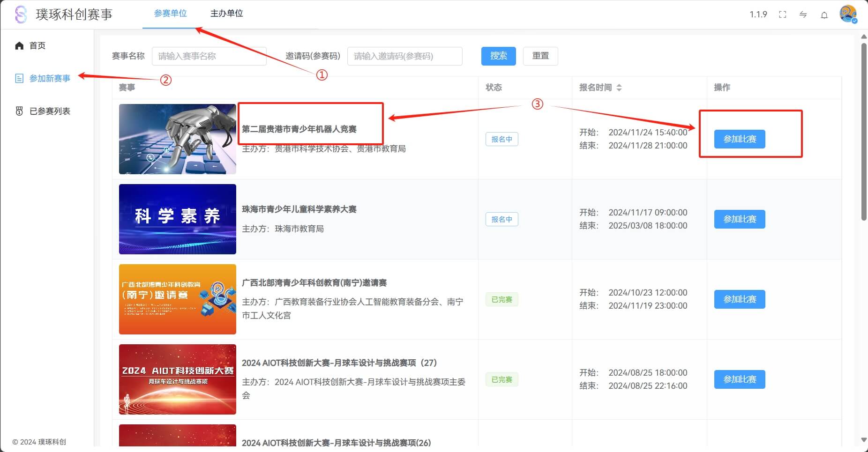Click the scrollbar down arrow
This screenshot has width=868, height=452.
tap(864, 440)
